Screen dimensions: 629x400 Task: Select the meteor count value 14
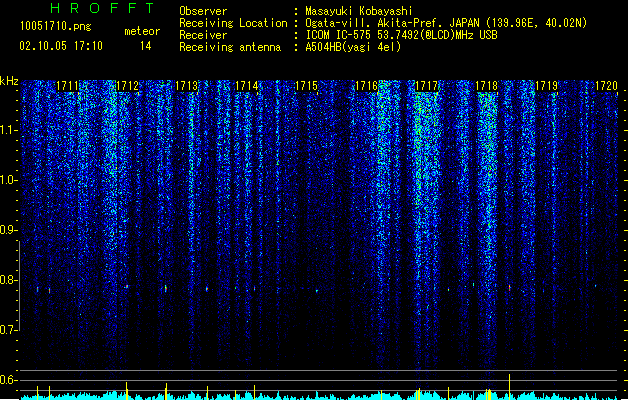coord(146,46)
